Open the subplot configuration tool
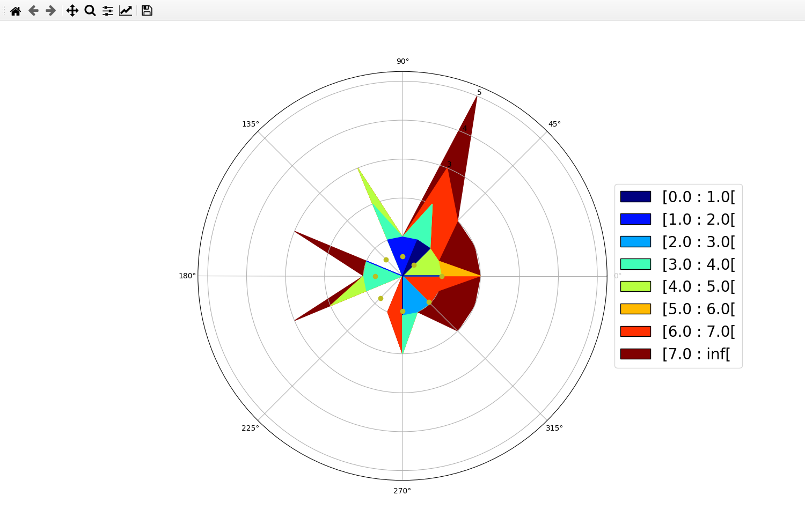 [107, 11]
